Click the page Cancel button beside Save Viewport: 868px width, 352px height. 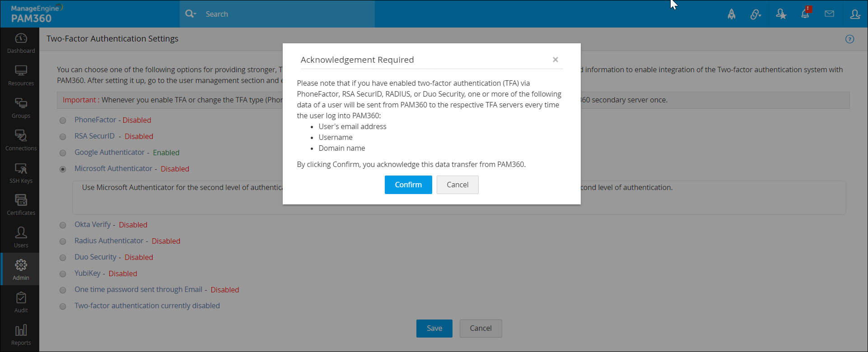pyautogui.click(x=481, y=328)
